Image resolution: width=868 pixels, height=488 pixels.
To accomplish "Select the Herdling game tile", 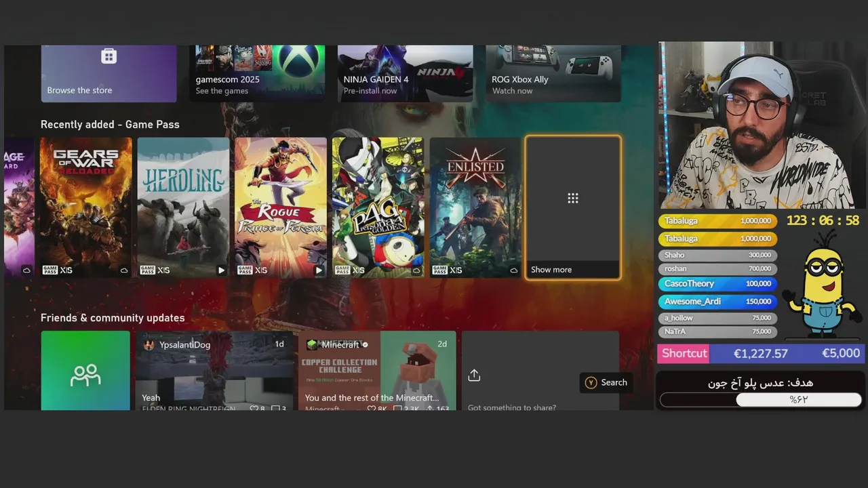I will (183, 207).
